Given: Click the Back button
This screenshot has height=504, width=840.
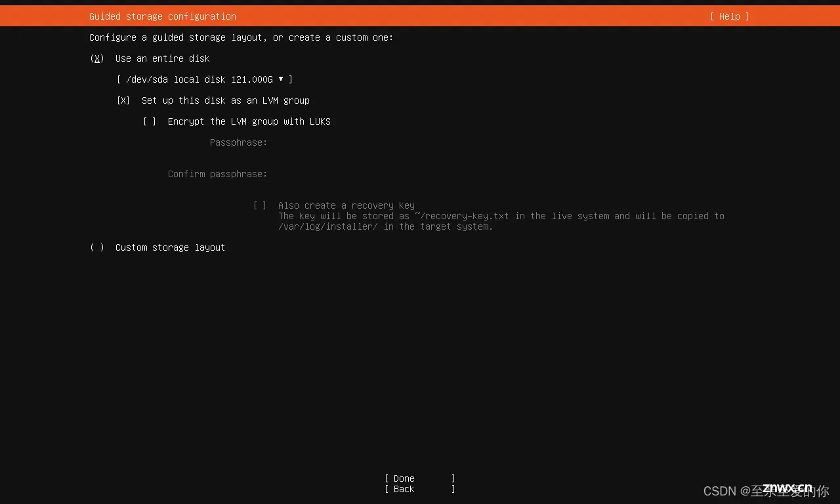Looking at the screenshot, I should click(420, 489).
